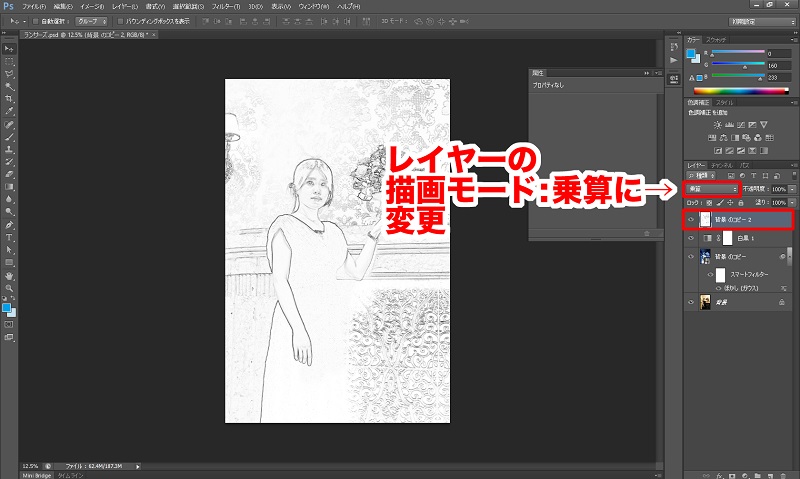Switch to the パス tab

[745, 166]
